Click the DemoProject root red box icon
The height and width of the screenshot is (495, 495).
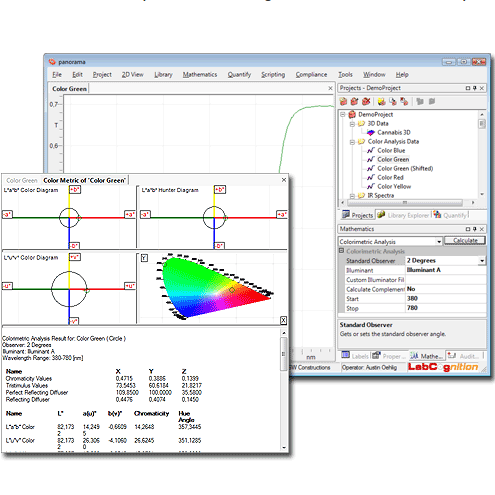click(352, 115)
